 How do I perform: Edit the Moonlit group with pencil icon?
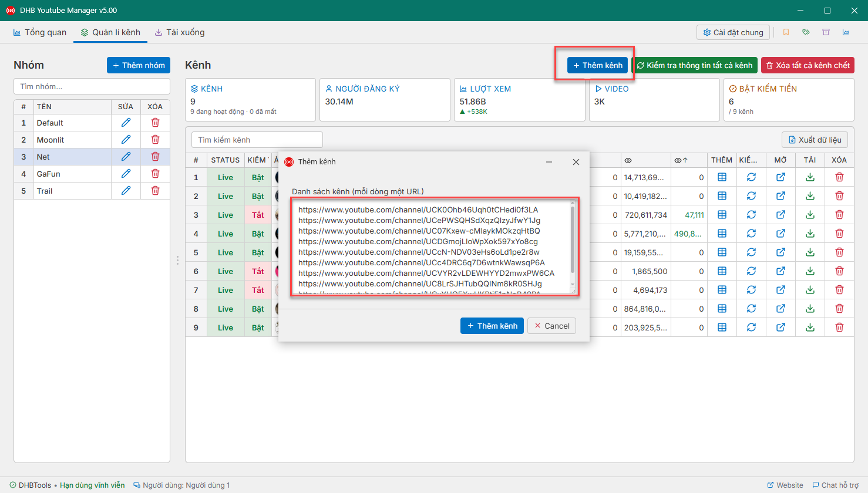pyautogui.click(x=126, y=140)
